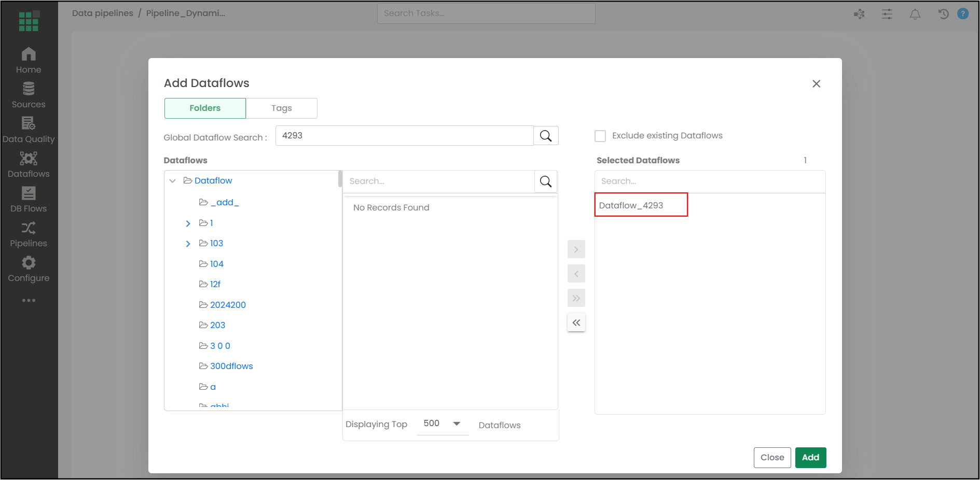Open the notifications bell icon
Screen dimensions: 980x480
915,14
